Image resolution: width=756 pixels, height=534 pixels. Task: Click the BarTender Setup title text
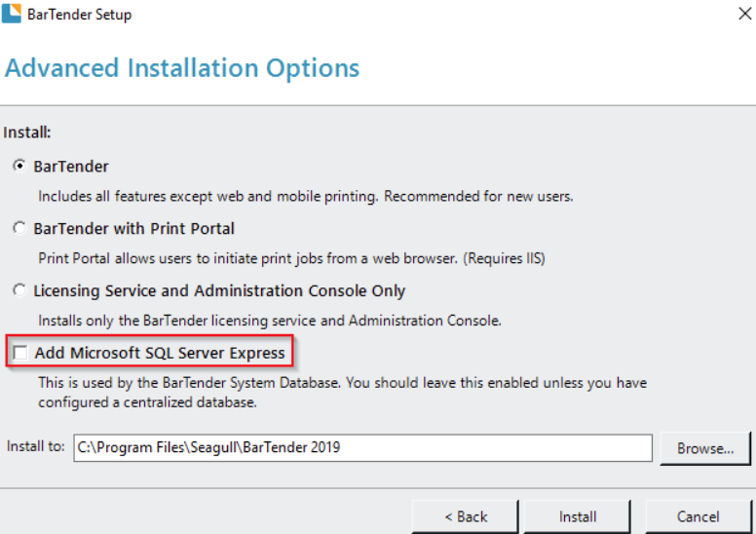click(x=80, y=15)
